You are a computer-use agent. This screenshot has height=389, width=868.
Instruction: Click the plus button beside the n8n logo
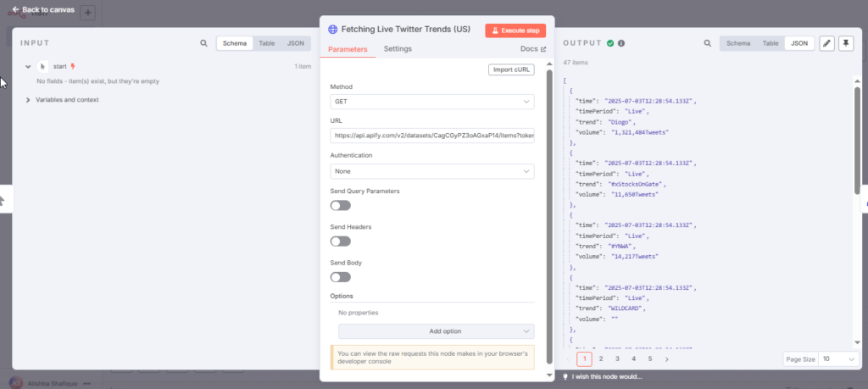[x=87, y=12]
